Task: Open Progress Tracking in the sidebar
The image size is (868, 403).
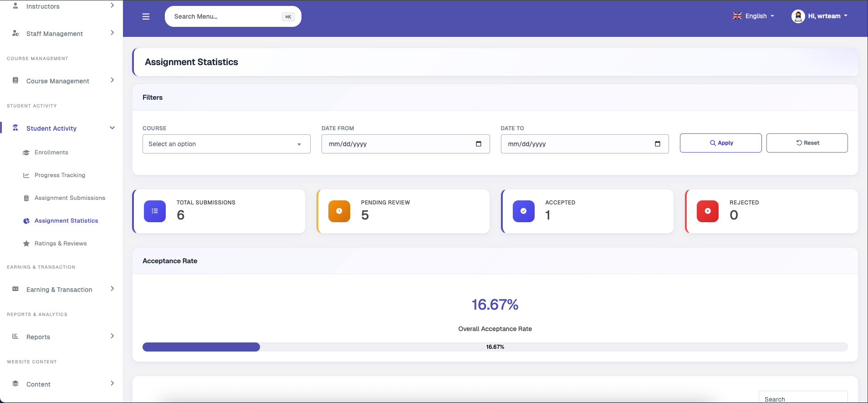Action: pyautogui.click(x=60, y=175)
